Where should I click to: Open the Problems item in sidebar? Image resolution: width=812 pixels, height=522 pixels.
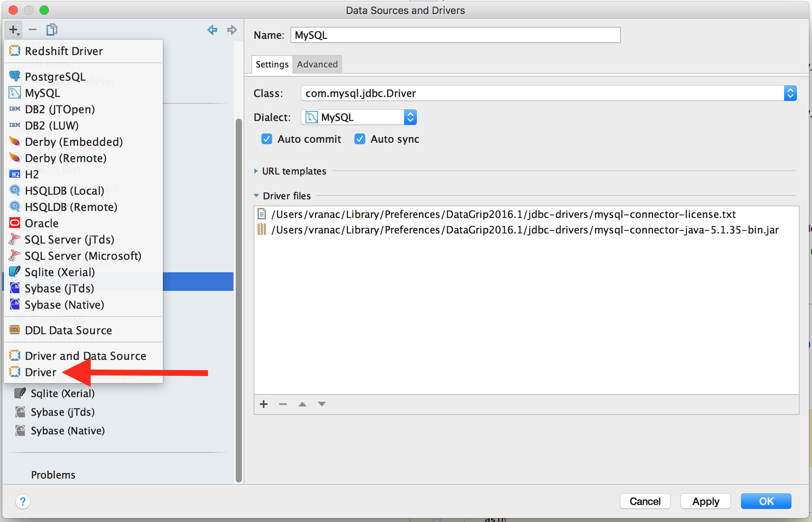tap(53, 475)
